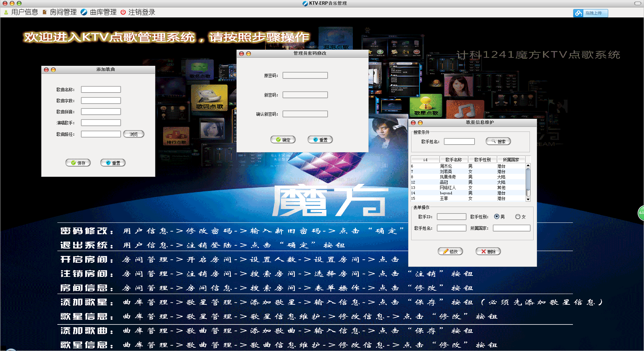Screen dimensions: 644x351
Task: Minimize the 管理员密码修改 window
Action: tap(249, 54)
